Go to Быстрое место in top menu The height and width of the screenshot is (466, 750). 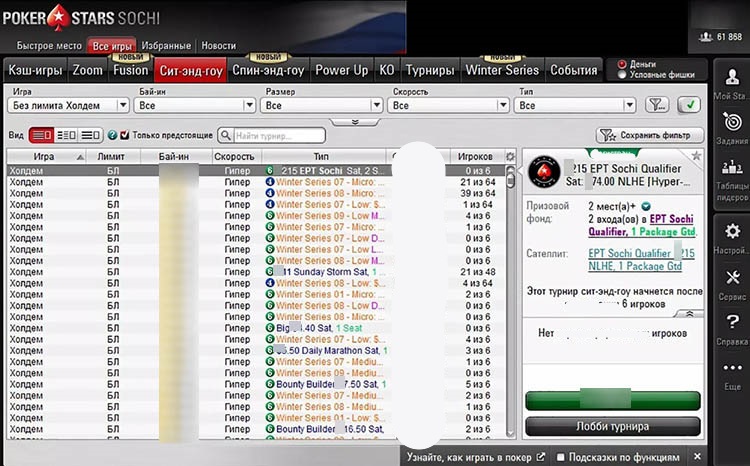coord(49,45)
